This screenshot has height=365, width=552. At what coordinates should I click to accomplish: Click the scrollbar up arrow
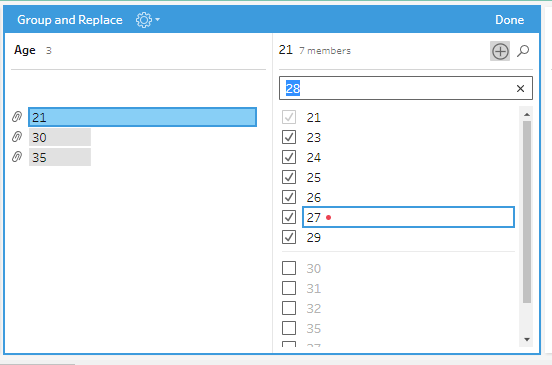coord(527,114)
